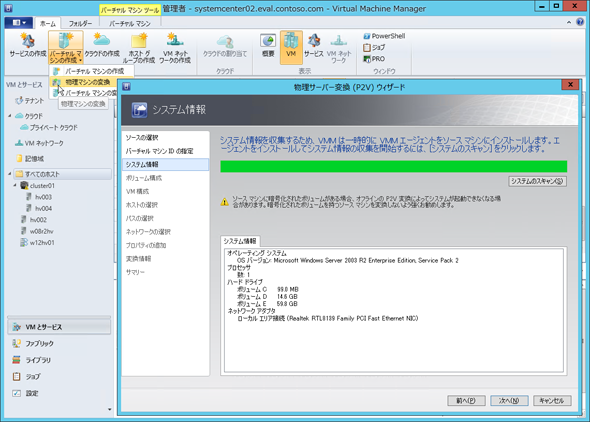Select host hv004 in the tree

click(x=39, y=208)
